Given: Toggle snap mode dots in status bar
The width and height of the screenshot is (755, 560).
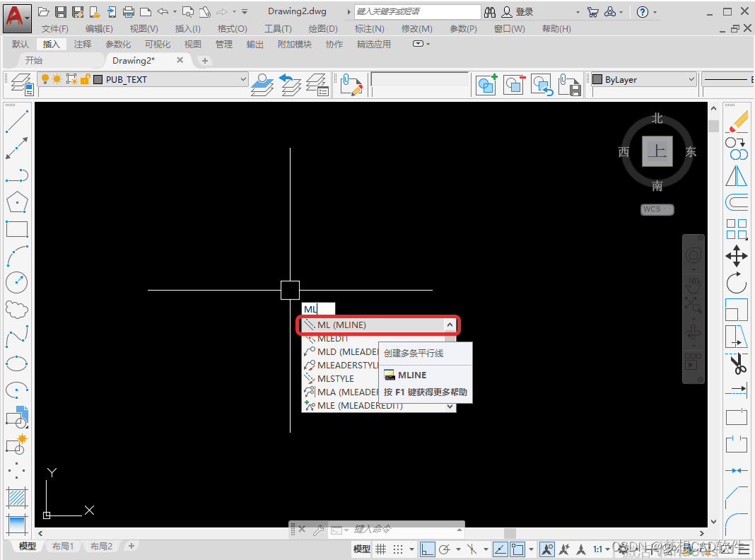Looking at the screenshot, I should pyautogui.click(x=398, y=549).
